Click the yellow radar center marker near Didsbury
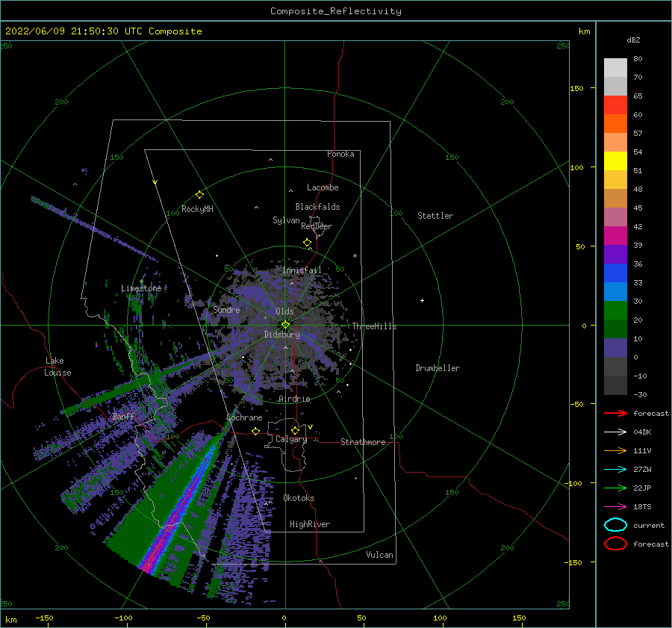This screenshot has height=628, width=672. [x=285, y=325]
